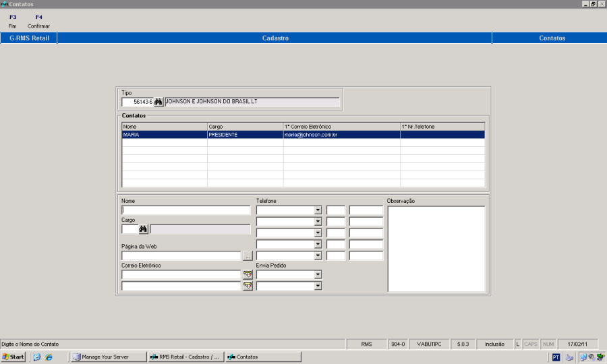Image resolution: width=607 pixels, height=364 pixels.
Task: Click the Página da Web browse button
Action: pyautogui.click(x=248, y=256)
